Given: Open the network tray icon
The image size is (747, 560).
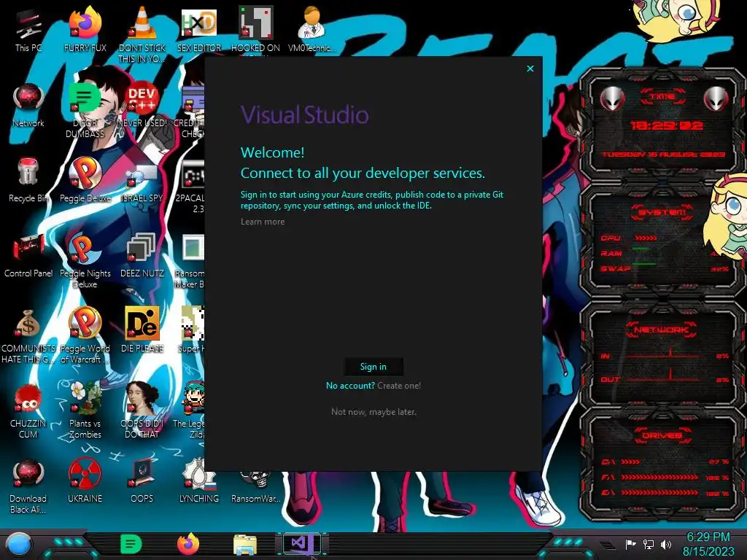Looking at the screenshot, I should [649, 544].
